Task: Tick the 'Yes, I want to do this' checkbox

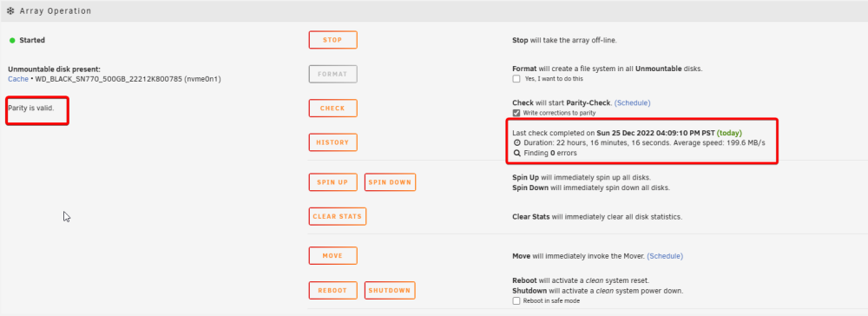Action: 516,79
